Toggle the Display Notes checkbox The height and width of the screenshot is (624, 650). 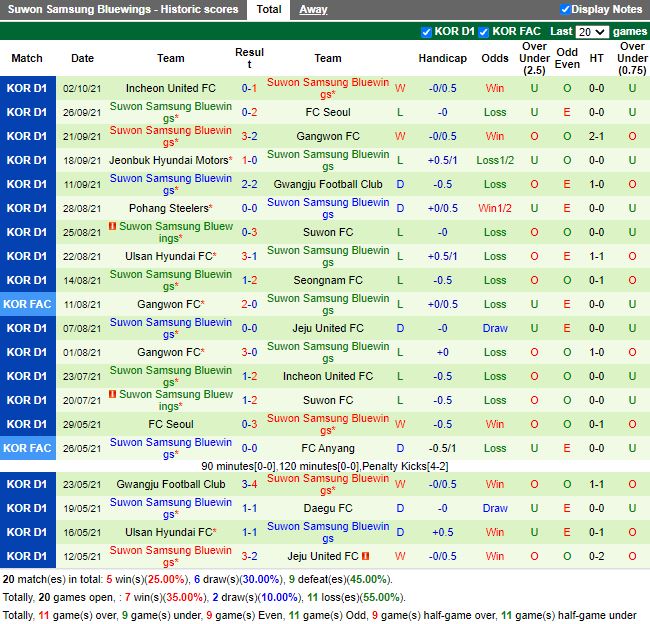tap(565, 10)
